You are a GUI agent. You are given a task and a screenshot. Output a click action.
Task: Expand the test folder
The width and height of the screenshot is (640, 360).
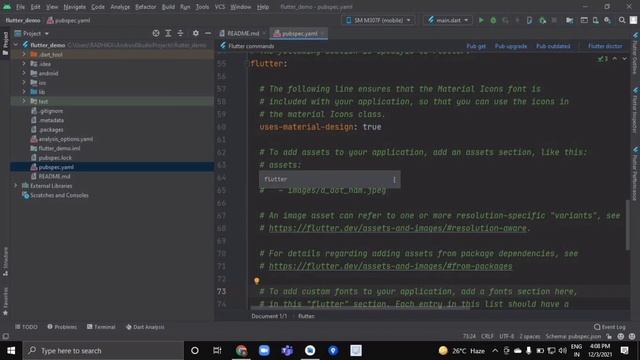pos(24,101)
